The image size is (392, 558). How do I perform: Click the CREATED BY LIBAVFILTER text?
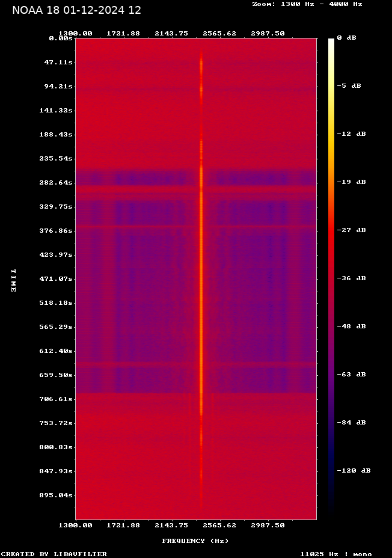pyautogui.click(x=54, y=554)
